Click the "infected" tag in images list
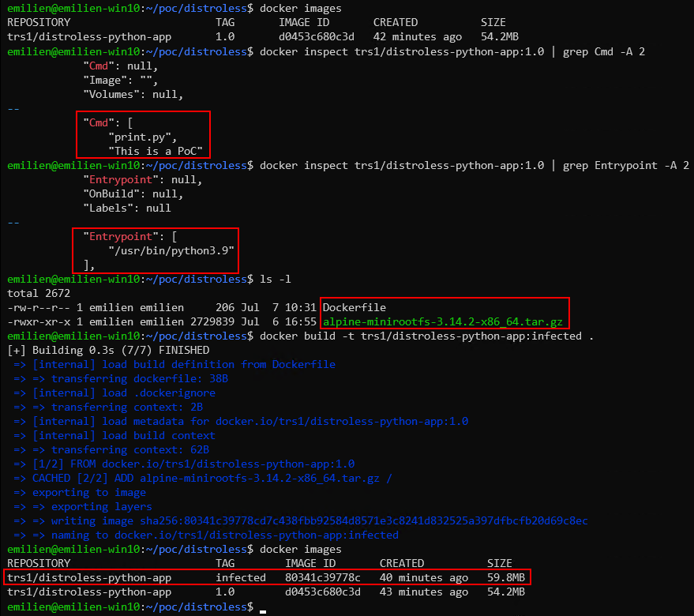The width and height of the screenshot is (694, 616). coord(241,577)
